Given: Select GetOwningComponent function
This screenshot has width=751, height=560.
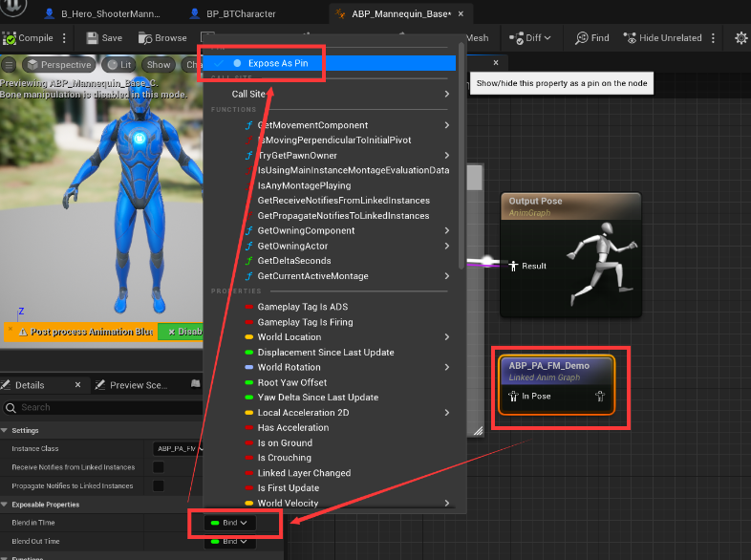Looking at the screenshot, I should coord(306,231).
